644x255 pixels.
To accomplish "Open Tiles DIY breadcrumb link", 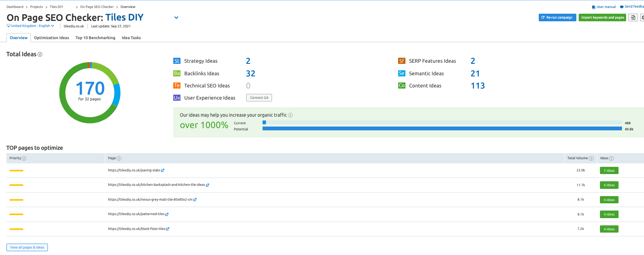I will [x=56, y=7].
